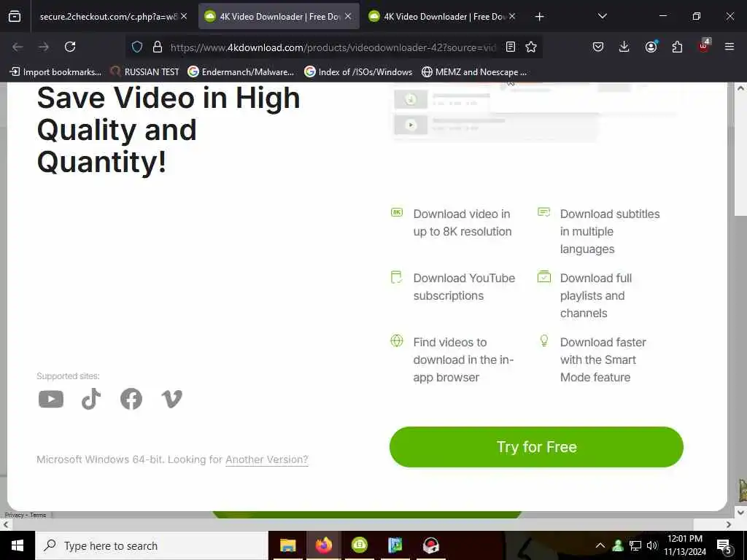Click the green app icon next to Firefox on the taskbar
The image size is (747, 560).
pos(360,545)
